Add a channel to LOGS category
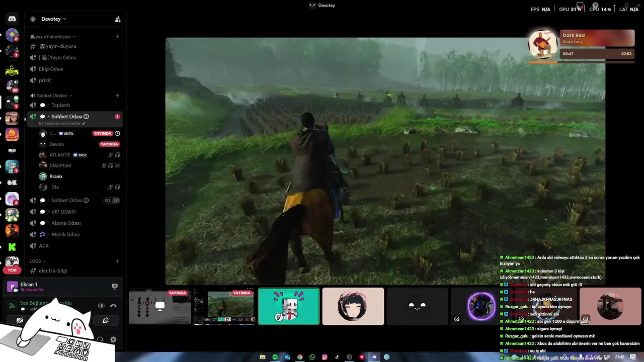 [x=117, y=261]
